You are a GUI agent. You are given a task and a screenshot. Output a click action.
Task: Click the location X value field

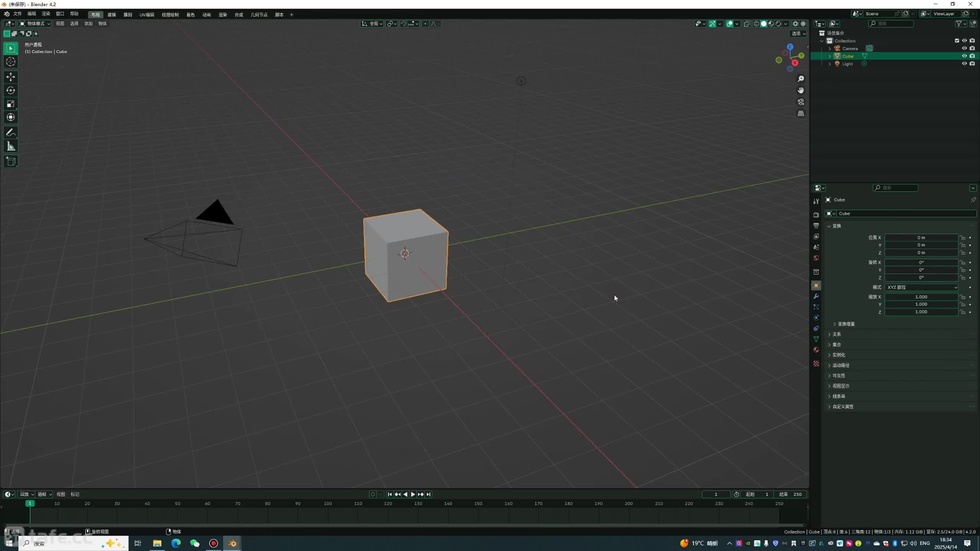(921, 238)
